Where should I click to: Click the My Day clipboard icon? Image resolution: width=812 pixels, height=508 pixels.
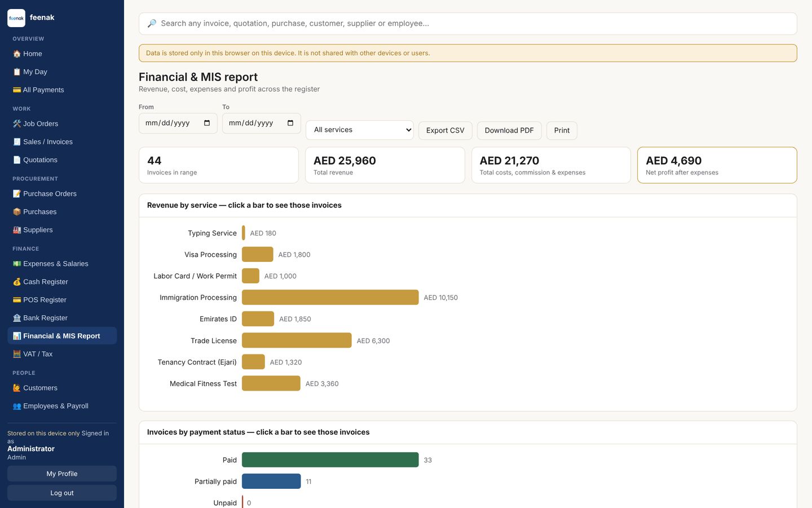(x=17, y=72)
